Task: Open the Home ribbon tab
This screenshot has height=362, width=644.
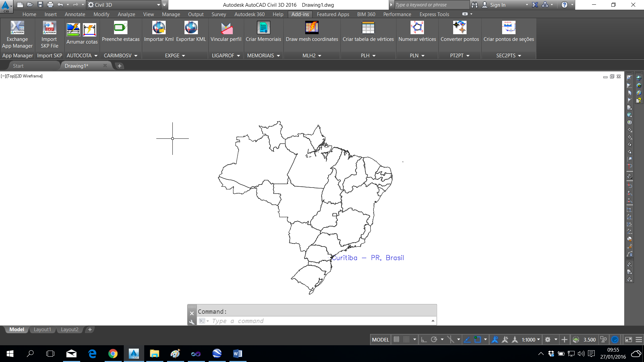Action: (x=29, y=14)
